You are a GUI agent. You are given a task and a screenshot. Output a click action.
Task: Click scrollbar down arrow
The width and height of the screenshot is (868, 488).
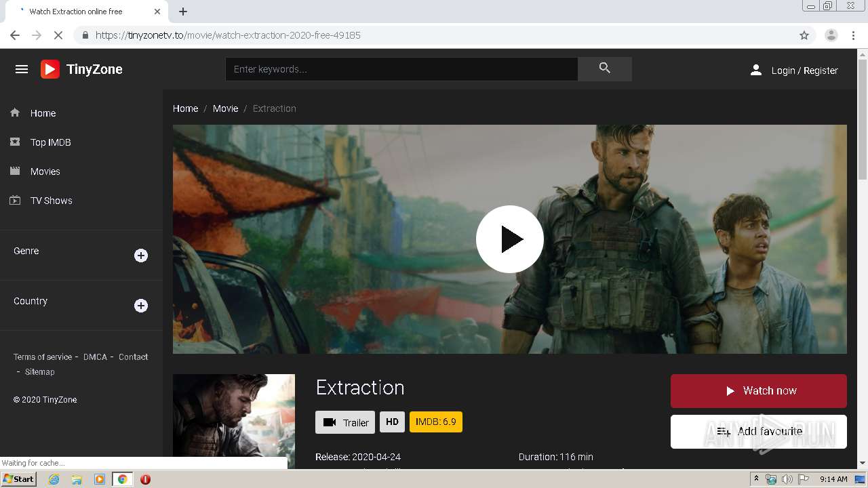[x=863, y=463]
